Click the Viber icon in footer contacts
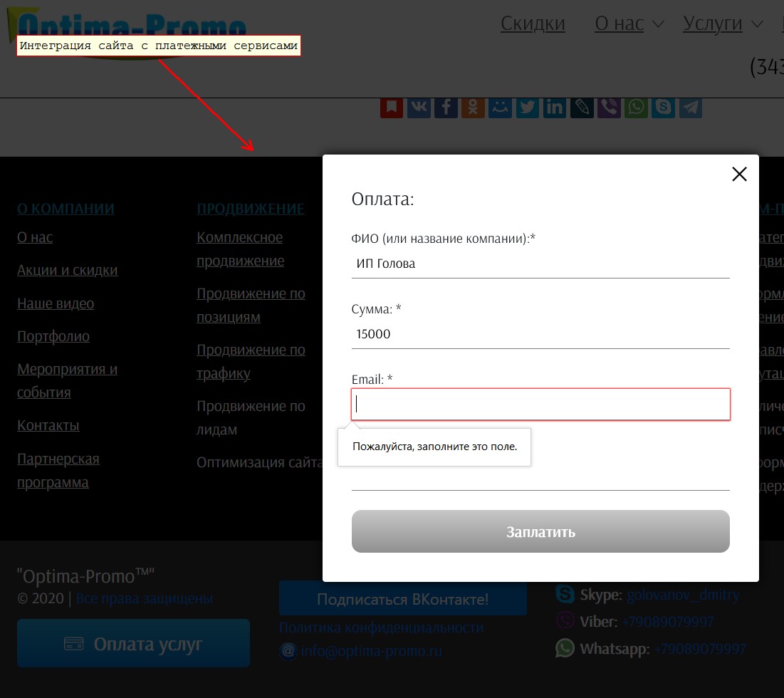The width and height of the screenshot is (784, 698). pos(565,620)
